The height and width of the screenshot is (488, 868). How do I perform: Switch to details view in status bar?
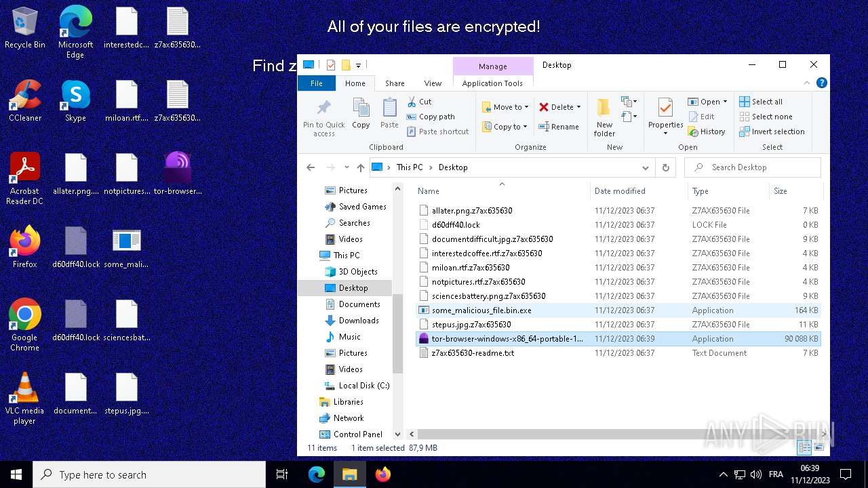coord(805,447)
